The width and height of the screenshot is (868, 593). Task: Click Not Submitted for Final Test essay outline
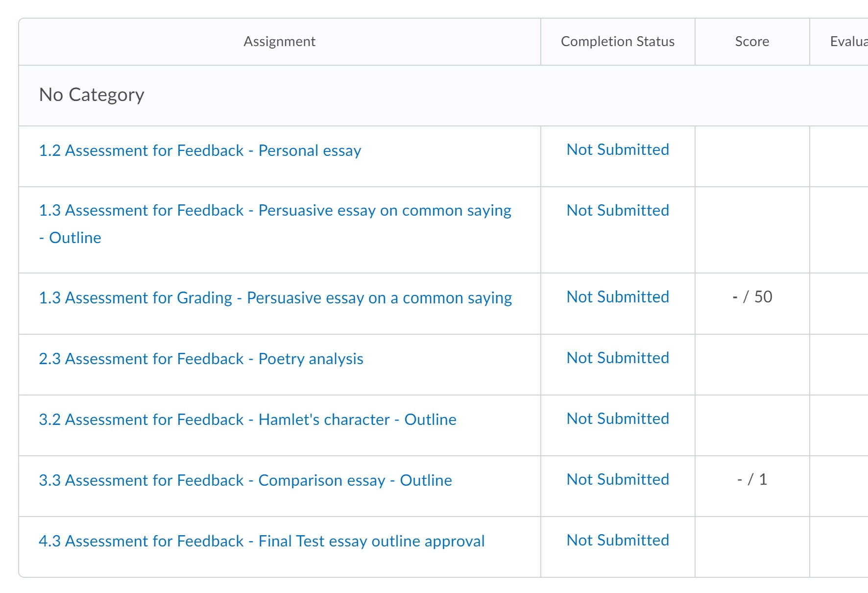tap(618, 540)
